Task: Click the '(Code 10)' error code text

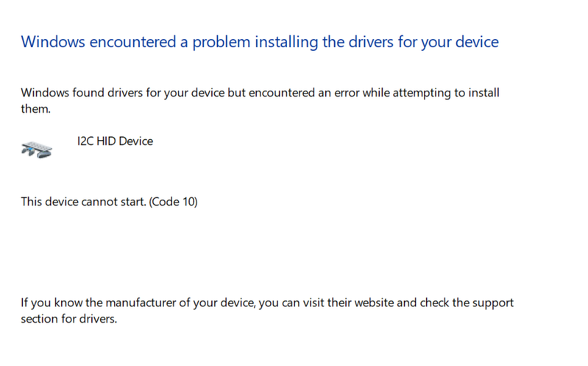Action: click(174, 201)
